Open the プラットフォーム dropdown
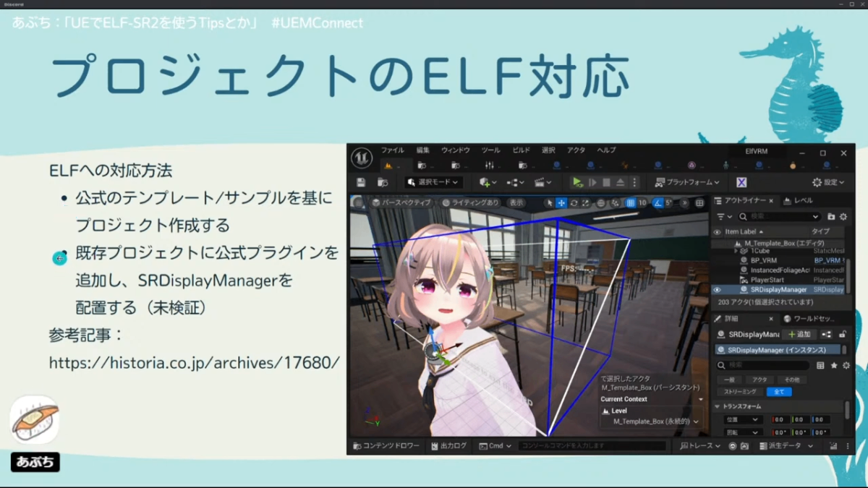Screen dimensions: 868x488 687,182
